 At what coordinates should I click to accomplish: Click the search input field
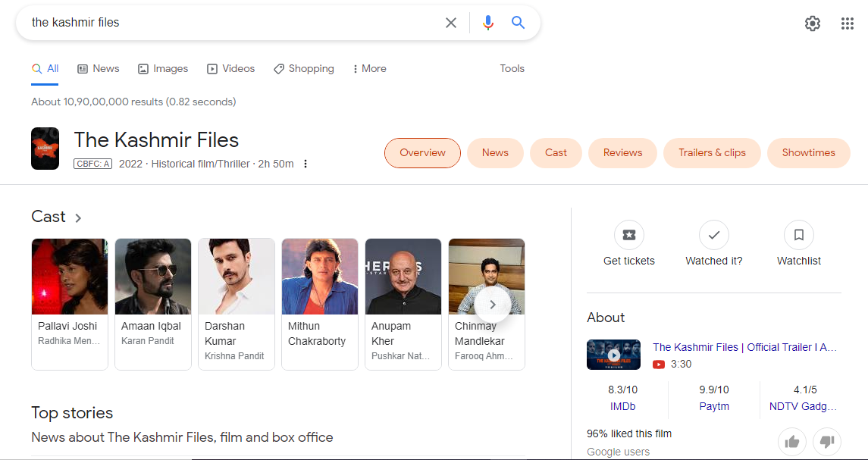pyautogui.click(x=227, y=23)
